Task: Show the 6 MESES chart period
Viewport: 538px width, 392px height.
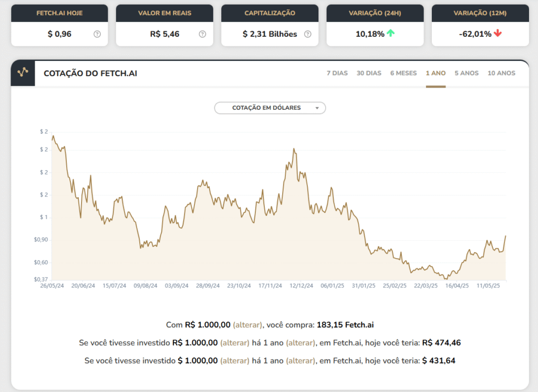Action: [x=403, y=73]
